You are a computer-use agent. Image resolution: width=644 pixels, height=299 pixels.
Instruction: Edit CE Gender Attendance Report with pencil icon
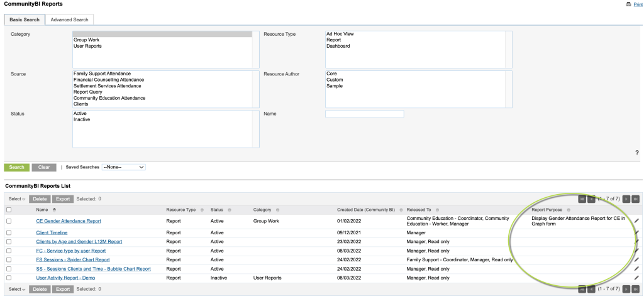point(636,220)
